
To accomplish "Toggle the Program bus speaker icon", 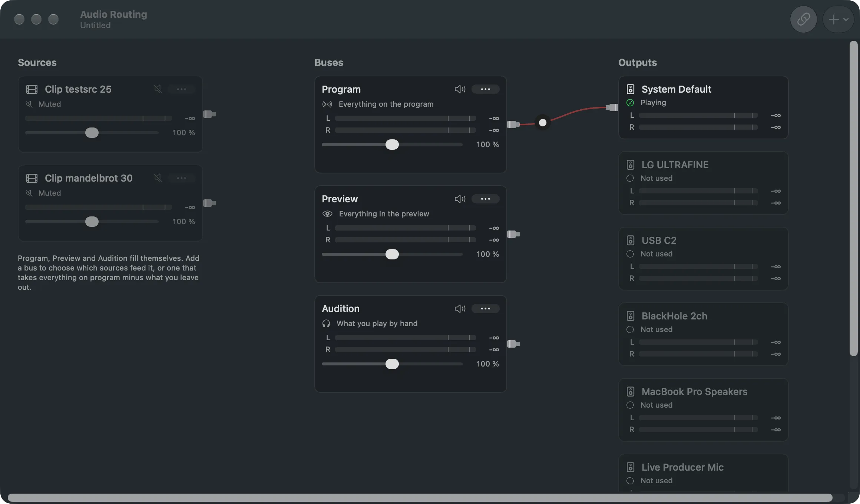I will 460,89.
